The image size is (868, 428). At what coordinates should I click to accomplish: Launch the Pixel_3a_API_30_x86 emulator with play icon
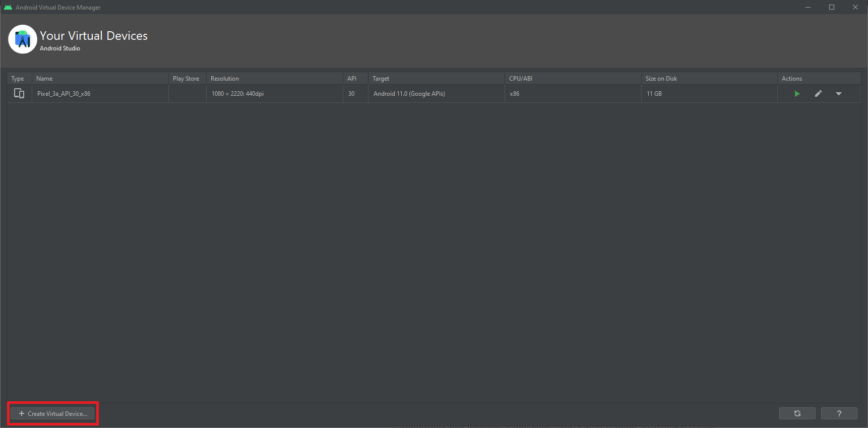click(x=797, y=94)
